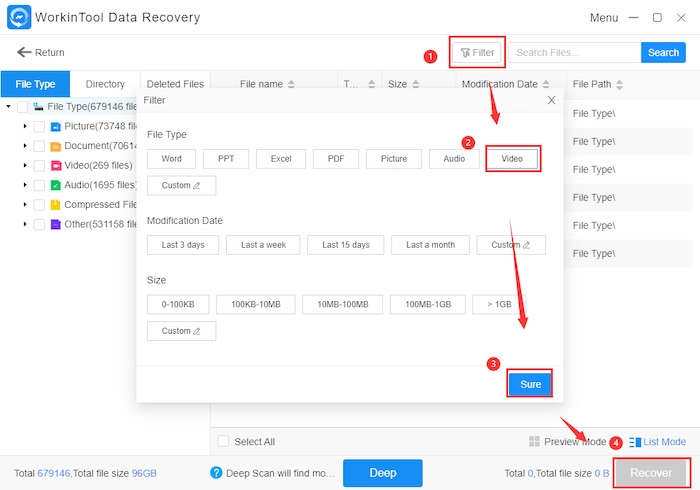
Task: Select the Video file type filter
Action: (512, 159)
